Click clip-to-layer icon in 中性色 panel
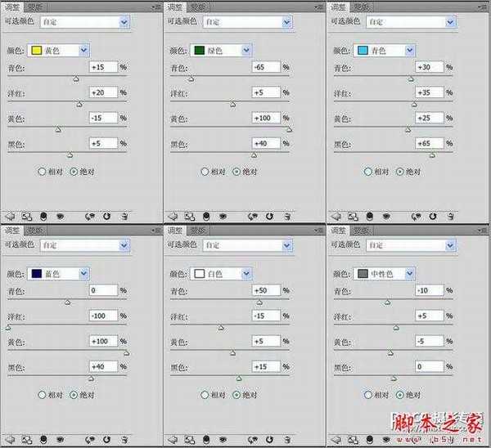This screenshot has width=491, height=448. (x=370, y=440)
